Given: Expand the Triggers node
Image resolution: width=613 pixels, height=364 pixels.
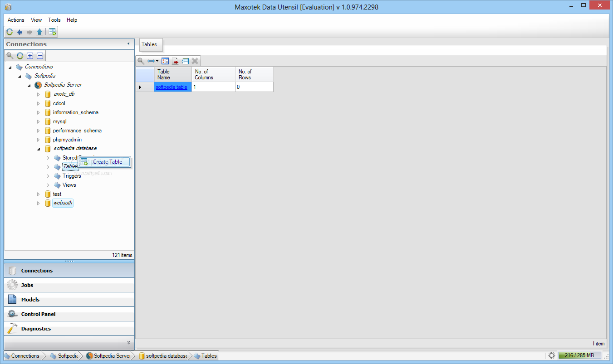Looking at the screenshot, I should (x=48, y=176).
